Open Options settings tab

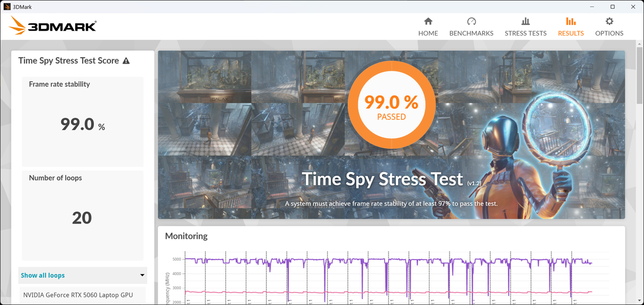point(609,26)
